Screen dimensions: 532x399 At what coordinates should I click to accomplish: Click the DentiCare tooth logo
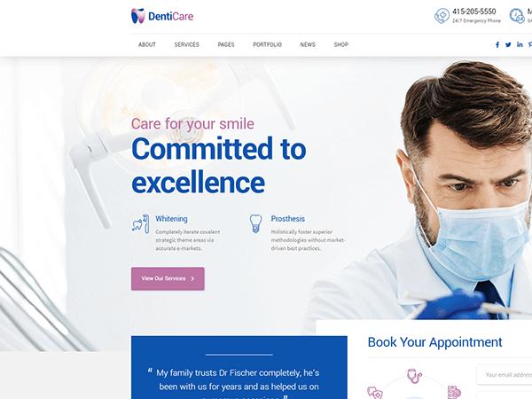pos(137,16)
